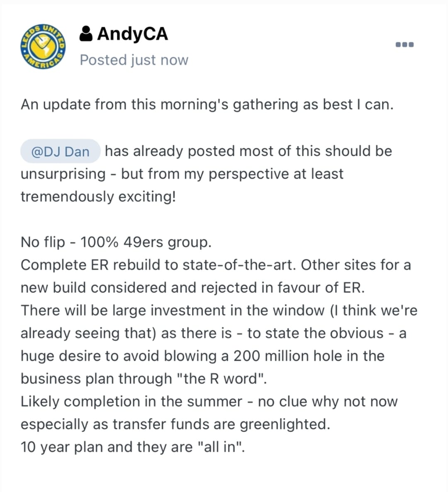Click the line "No flip - 100% 49ers group."
Viewport: 448px width, 492px height.
116,242
